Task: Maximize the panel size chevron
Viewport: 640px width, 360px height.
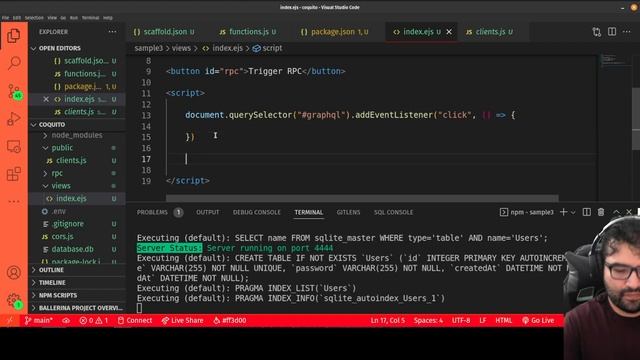Action: (x=616, y=212)
